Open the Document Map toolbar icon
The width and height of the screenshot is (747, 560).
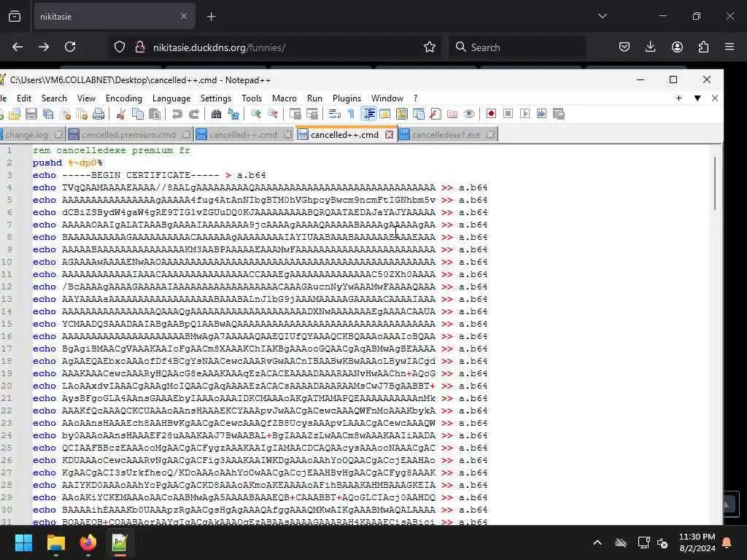pyautogui.click(x=402, y=114)
